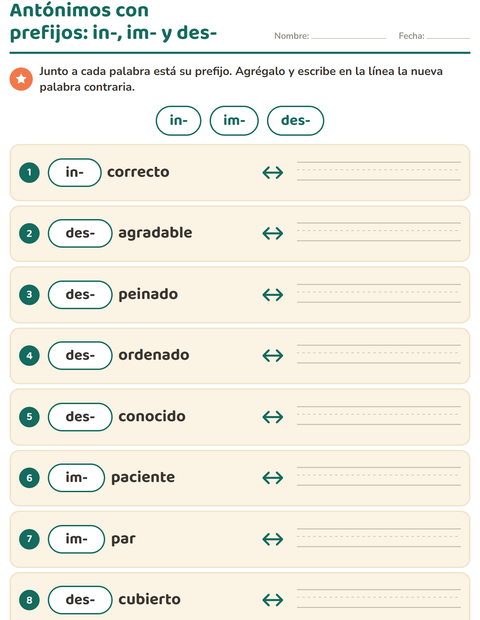Screen dimensions: 480x620
Task: Click the orange star icon beside instructions
Action: pyautogui.click(x=21, y=79)
